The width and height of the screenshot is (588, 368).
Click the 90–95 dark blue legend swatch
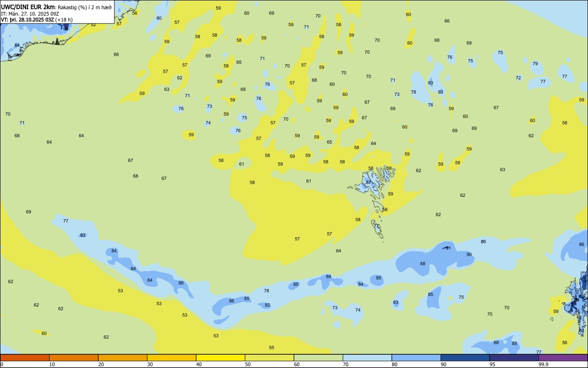pos(465,357)
